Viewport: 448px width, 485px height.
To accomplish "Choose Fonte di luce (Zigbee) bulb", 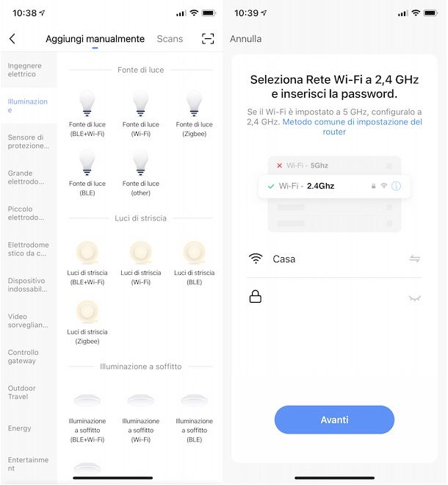I will (x=194, y=104).
